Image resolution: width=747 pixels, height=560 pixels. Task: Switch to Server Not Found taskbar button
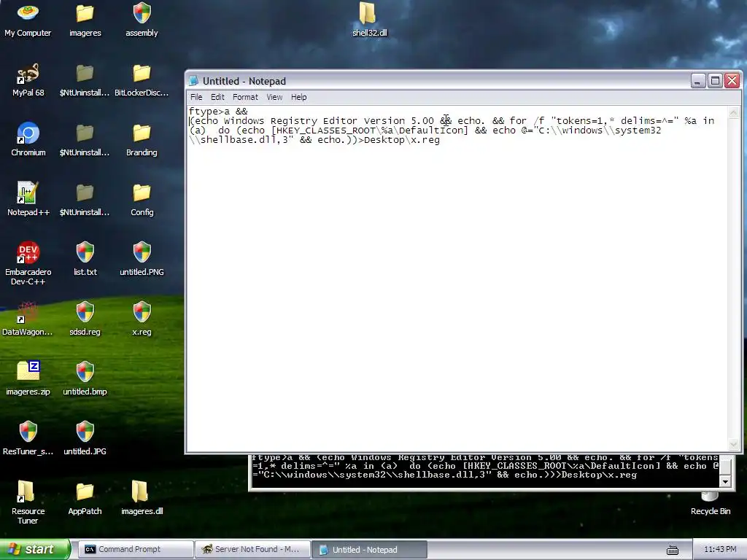click(252, 549)
